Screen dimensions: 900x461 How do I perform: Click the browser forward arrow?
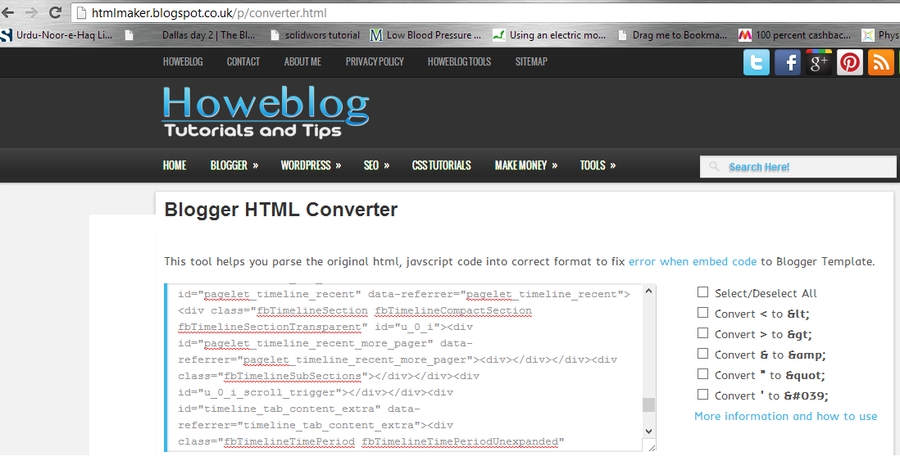(30, 13)
